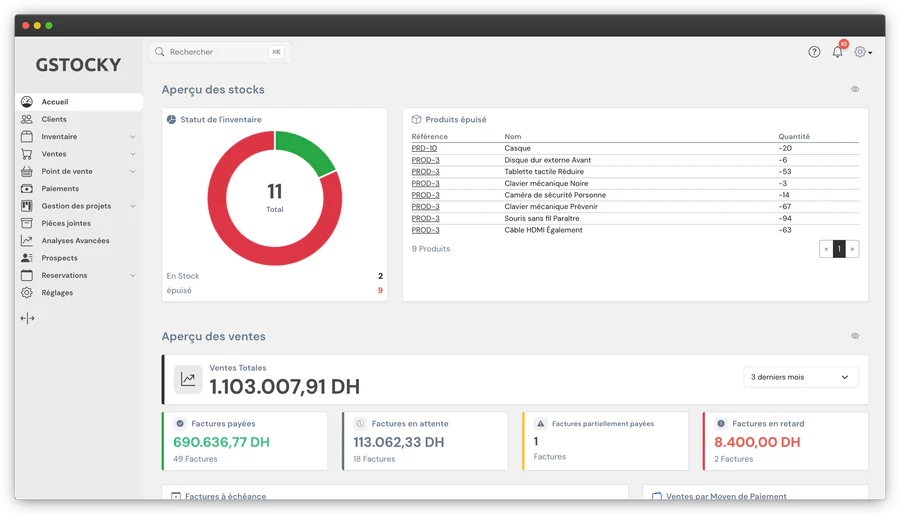
Task: Click the Nom column header
Action: (513, 137)
